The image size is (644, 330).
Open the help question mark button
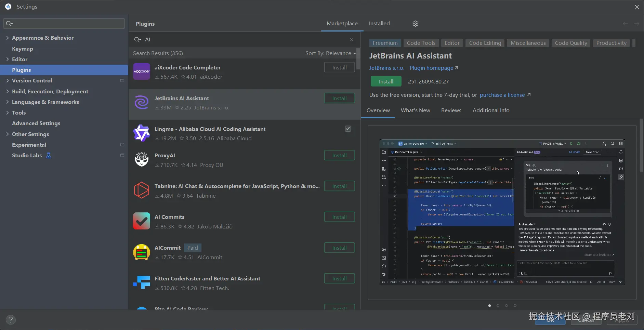(x=11, y=320)
